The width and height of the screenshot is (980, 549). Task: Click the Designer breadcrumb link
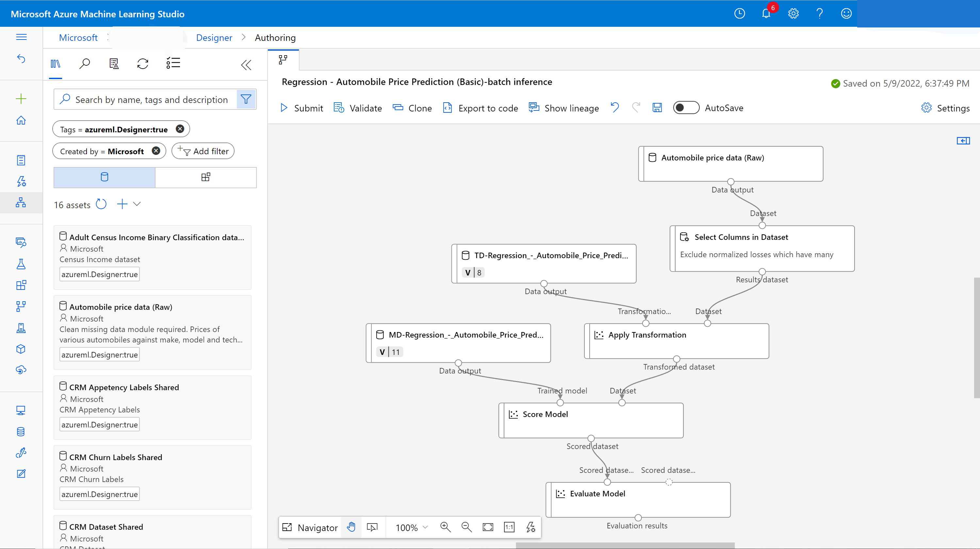point(214,38)
